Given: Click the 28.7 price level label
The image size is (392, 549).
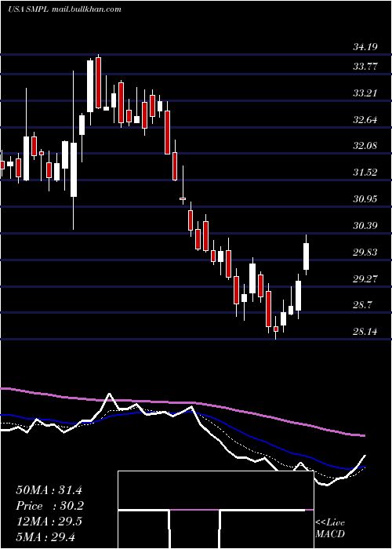Looking at the screenshot, I should [x=362, y=304].
